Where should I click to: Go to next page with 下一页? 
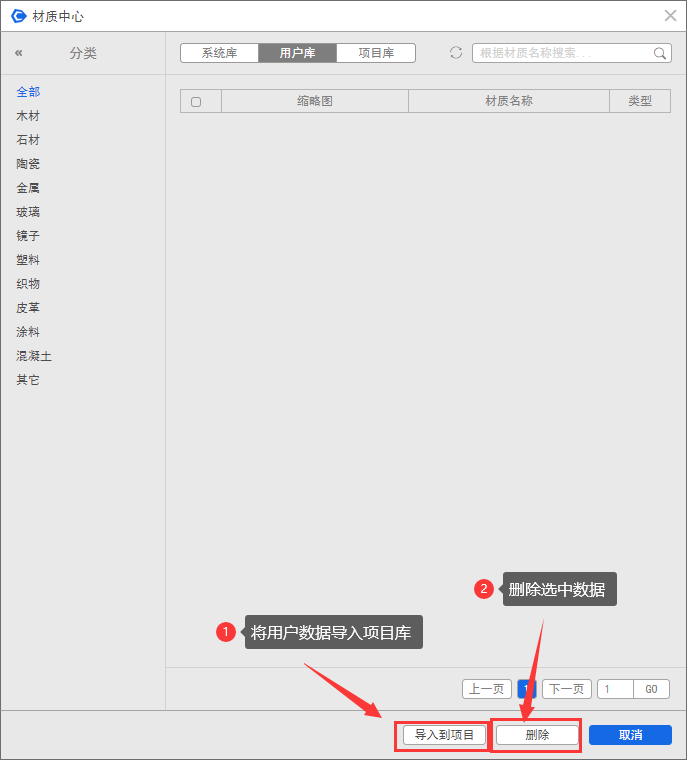pyautogui.click(x=566, y=689)
